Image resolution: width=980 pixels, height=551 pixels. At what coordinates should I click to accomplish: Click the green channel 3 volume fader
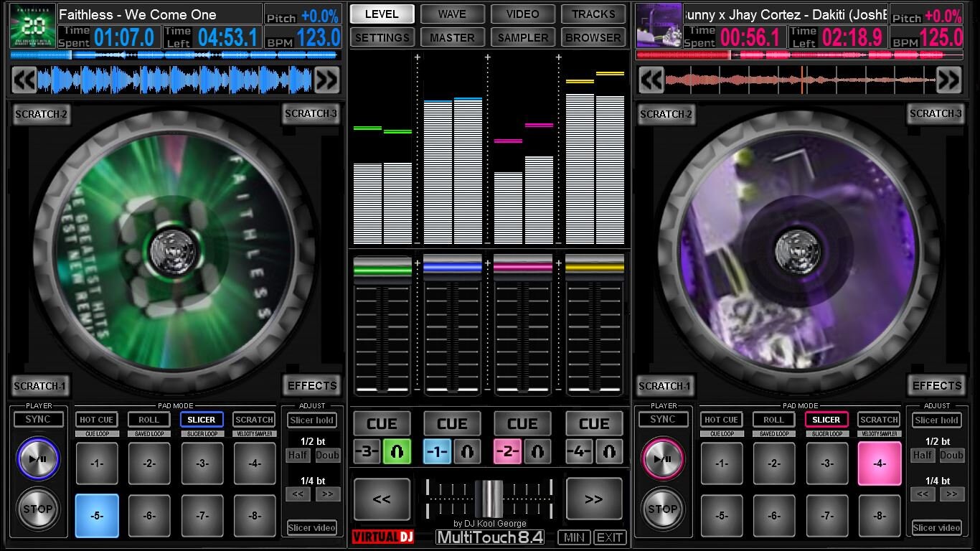(382, 267)
